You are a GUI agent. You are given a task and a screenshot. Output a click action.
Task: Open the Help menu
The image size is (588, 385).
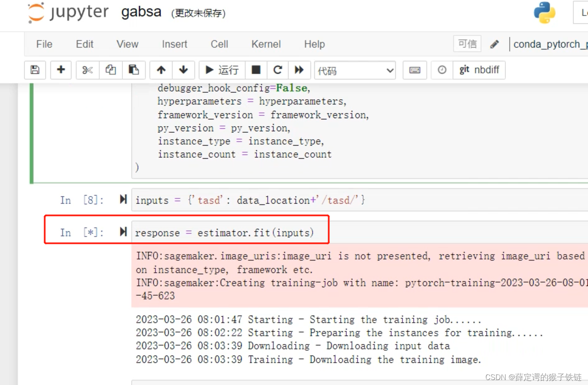pos(314,44)
